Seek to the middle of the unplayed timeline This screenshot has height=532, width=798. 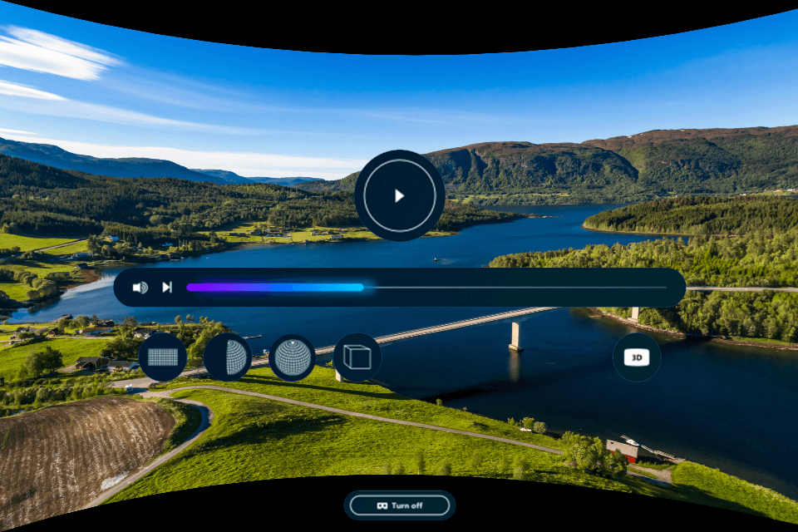[515, 288]
